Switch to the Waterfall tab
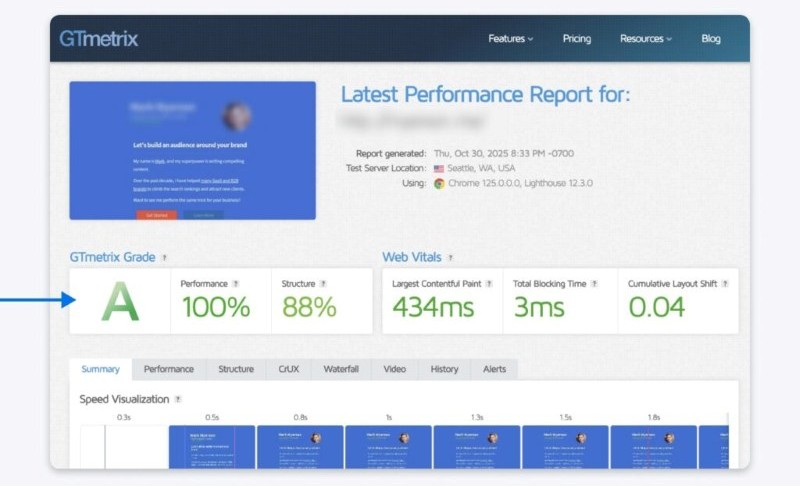 [341, 369]
